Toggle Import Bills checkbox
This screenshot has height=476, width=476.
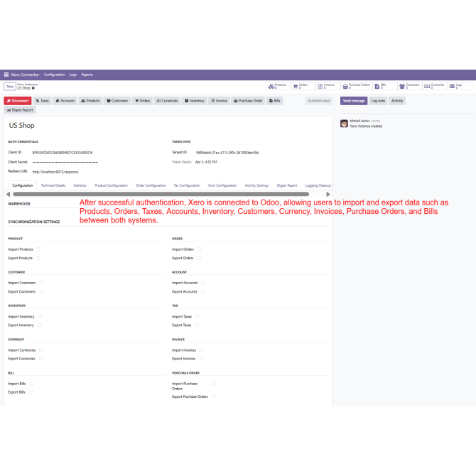coord(31,384)
